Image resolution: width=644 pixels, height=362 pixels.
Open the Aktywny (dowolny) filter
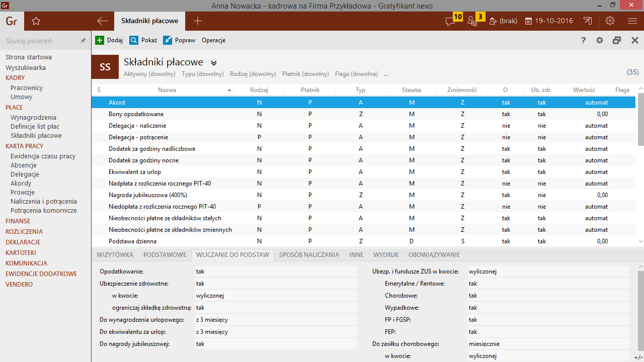click(x=149, y=74)
